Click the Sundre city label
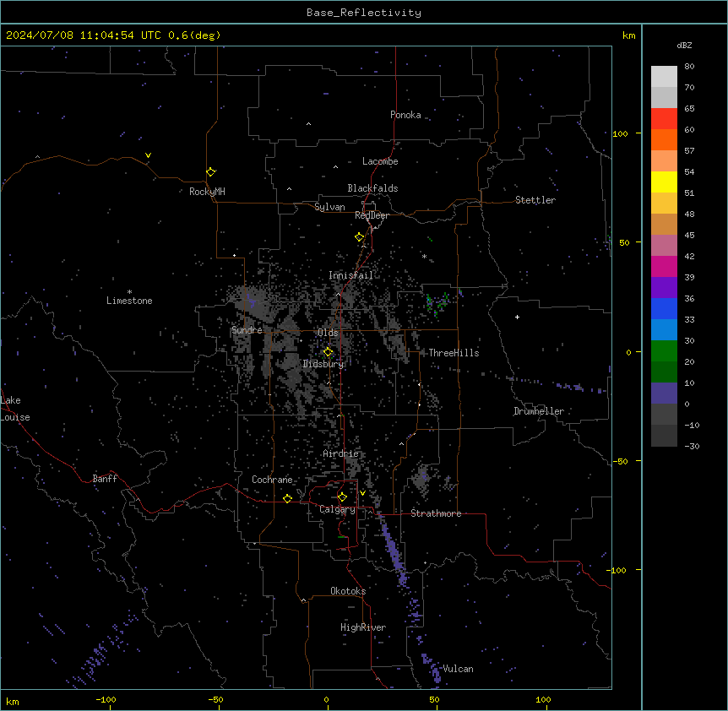Viewport: 728px width, 711px height. click(247, 330)
